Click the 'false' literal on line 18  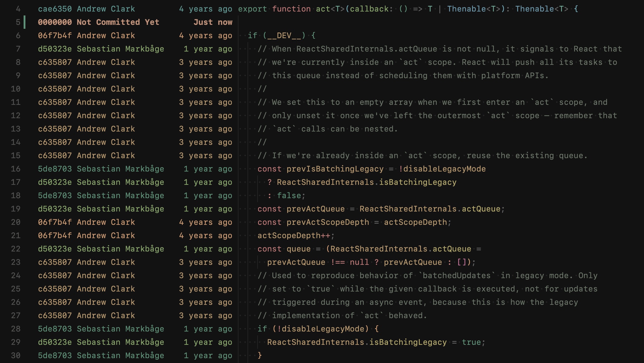tap(289, 195)
